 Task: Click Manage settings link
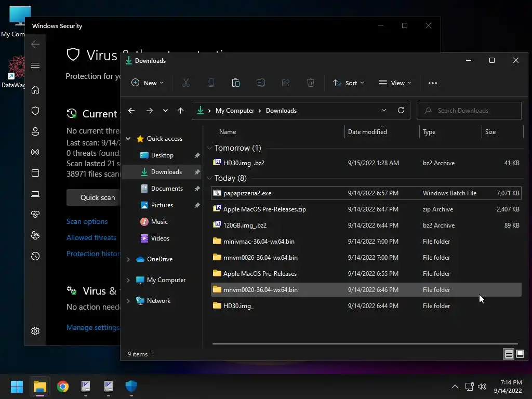pyautogui.click(x=93, y=327)
